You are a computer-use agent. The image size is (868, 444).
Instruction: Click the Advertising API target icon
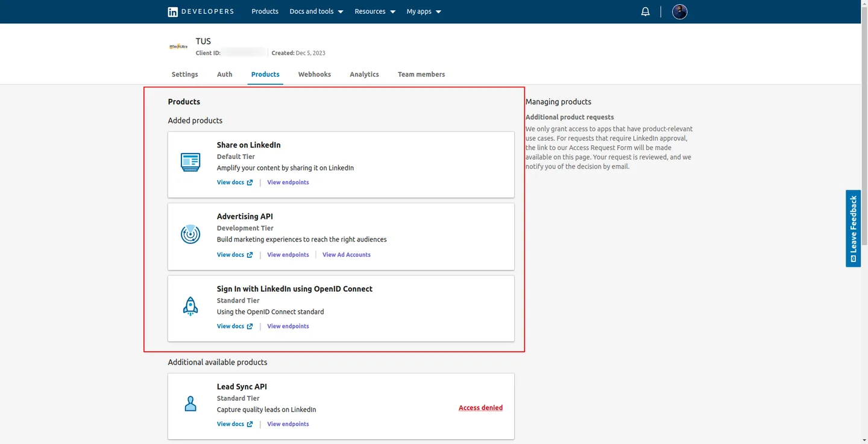pyautogui.click(x=190, y=234)
